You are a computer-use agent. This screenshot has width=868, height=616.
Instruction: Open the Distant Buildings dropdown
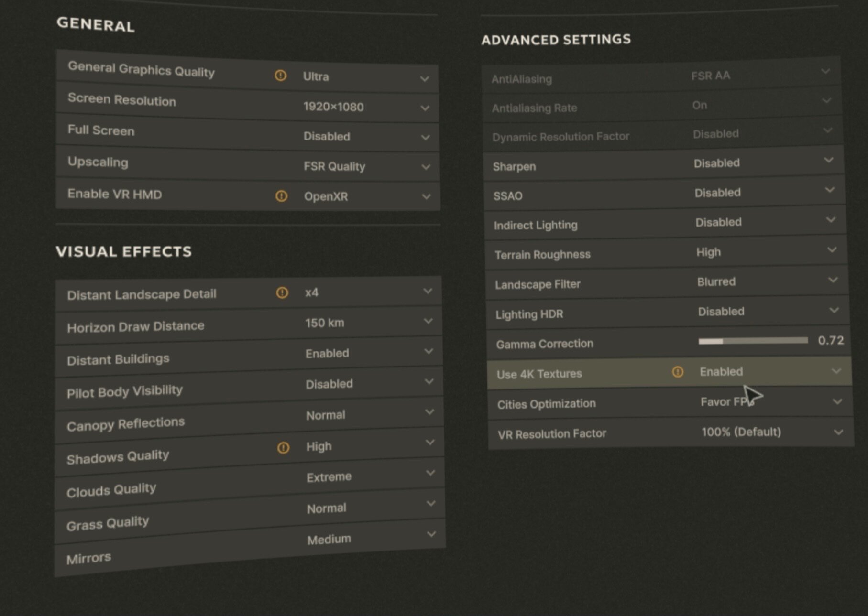(x=370, y=353)
